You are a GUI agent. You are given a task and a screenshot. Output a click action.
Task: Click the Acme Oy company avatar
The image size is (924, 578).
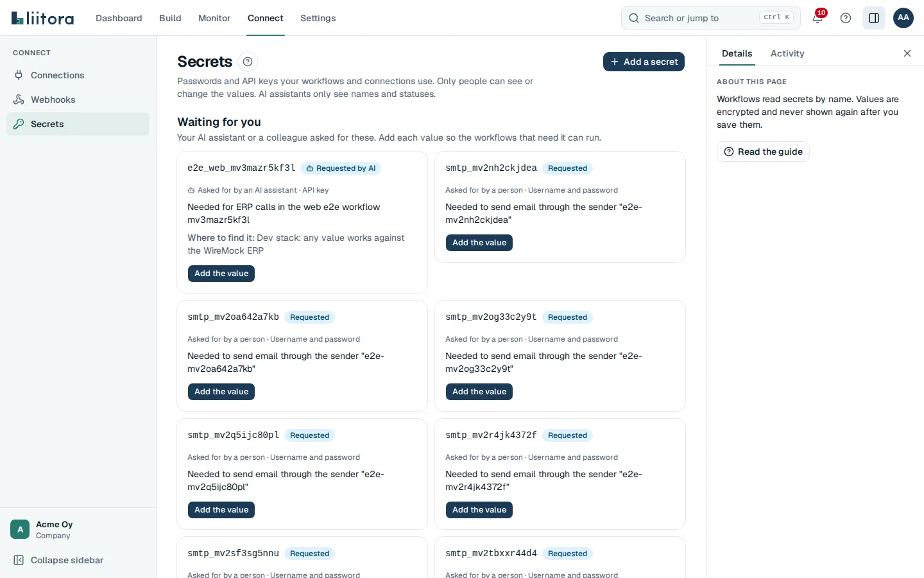[20, 529]
